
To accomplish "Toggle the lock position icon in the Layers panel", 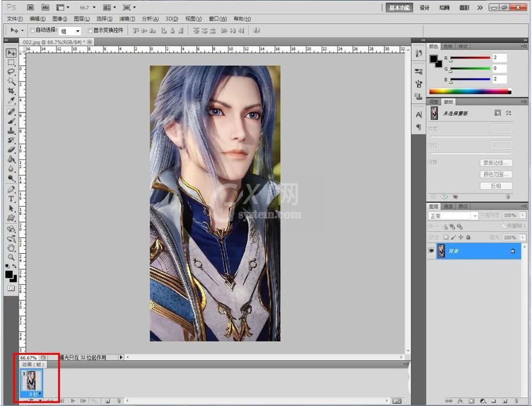I will [460, 237].
